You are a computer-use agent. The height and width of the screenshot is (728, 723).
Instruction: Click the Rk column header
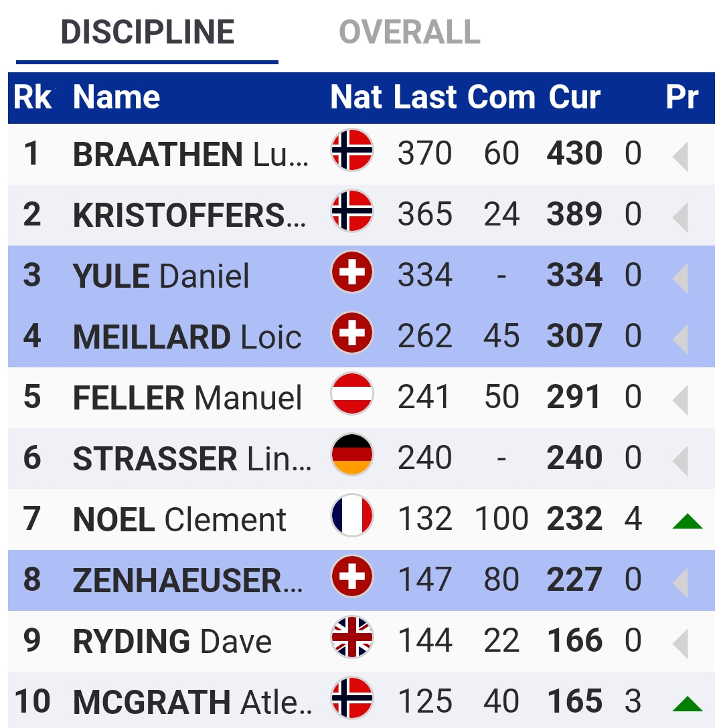(32, 97)
